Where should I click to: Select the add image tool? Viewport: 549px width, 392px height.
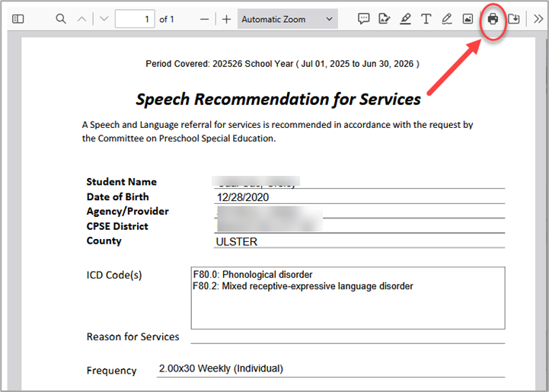[468, 19]
